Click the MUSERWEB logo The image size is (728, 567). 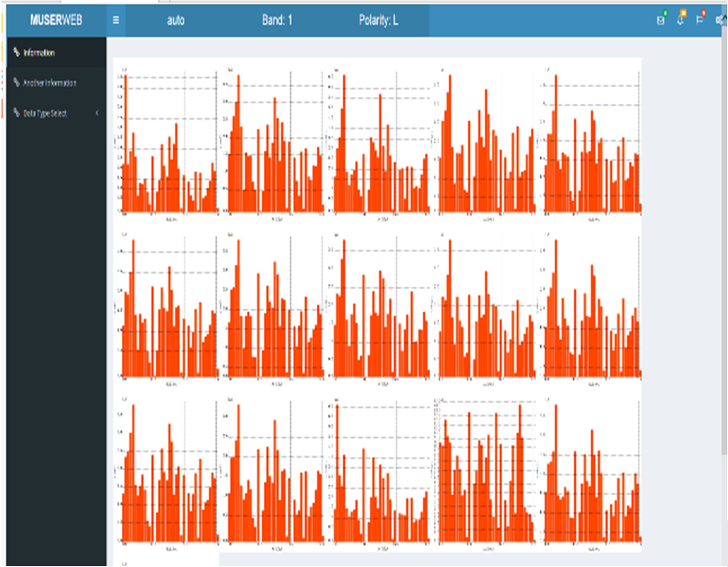[x=56, y=20]
